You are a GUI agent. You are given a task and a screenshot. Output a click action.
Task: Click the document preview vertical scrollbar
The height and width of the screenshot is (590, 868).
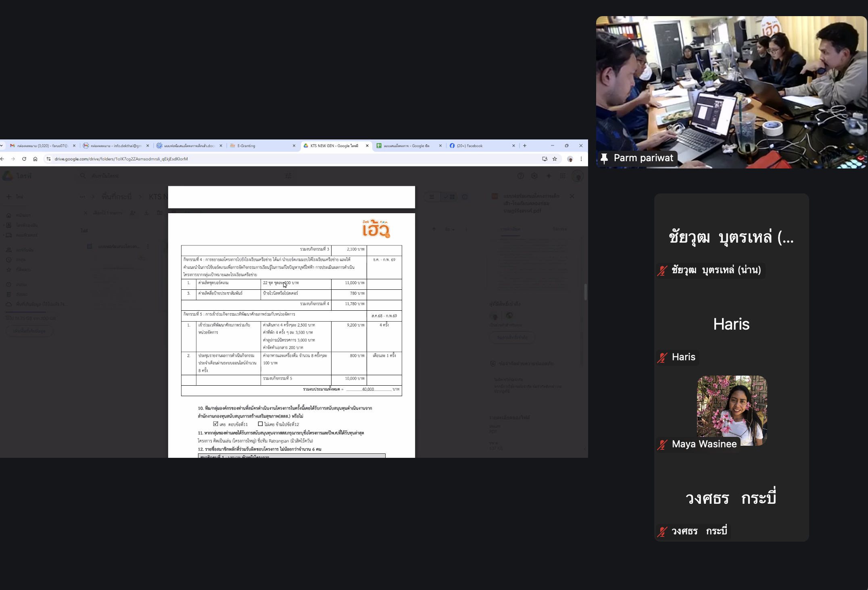tap(585, 292)
